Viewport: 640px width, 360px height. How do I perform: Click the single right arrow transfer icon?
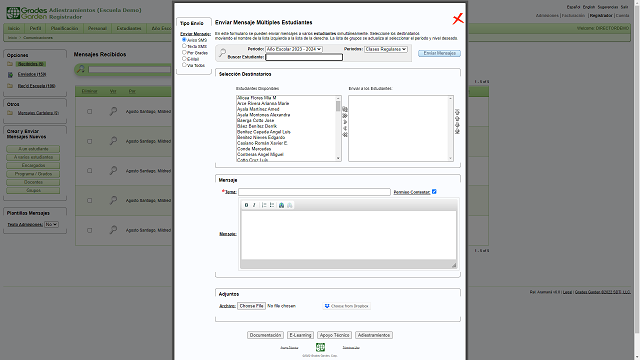(x=345, y=122)
